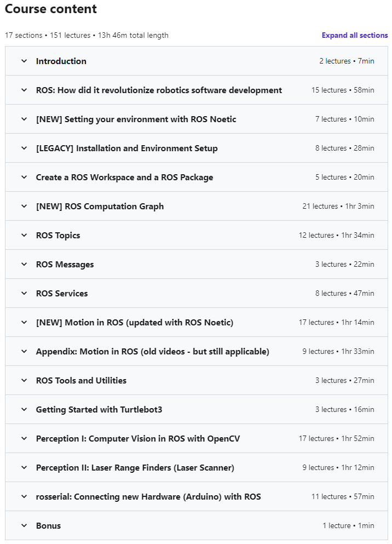Click the ROS Services title
The width and height of the screenshot is (392, 544).
pyautogui.click(x=62, y=293)
